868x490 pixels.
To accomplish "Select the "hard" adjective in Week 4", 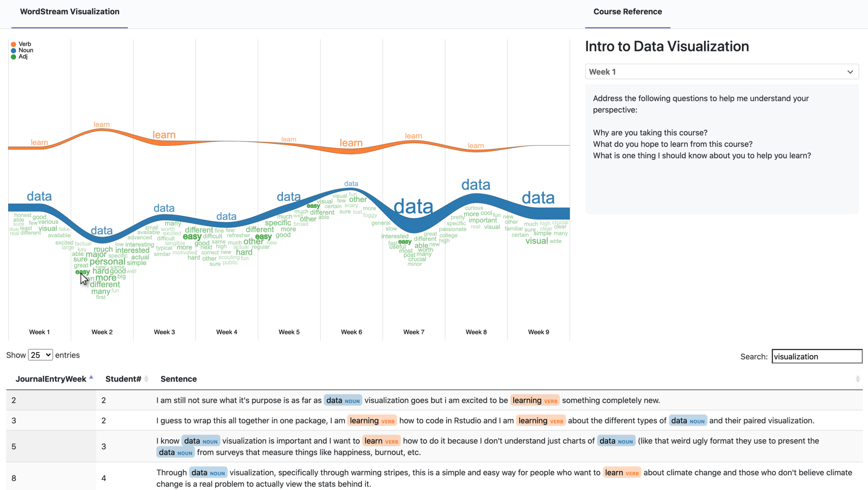I will click(244, 252).
